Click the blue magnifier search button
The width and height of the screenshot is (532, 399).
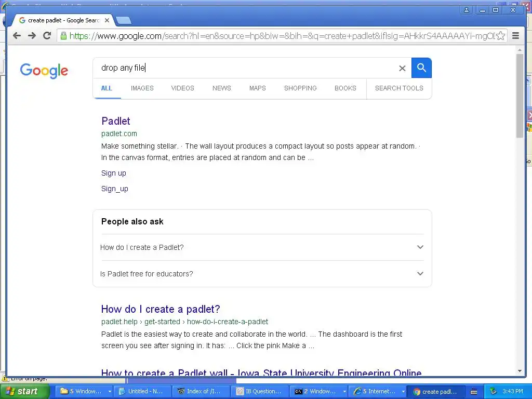421,68
